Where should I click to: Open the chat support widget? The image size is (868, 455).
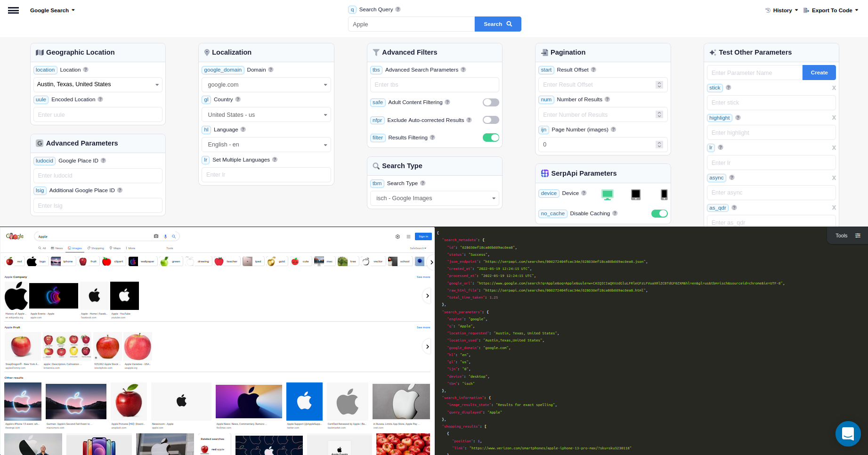(x=848, y=434)
